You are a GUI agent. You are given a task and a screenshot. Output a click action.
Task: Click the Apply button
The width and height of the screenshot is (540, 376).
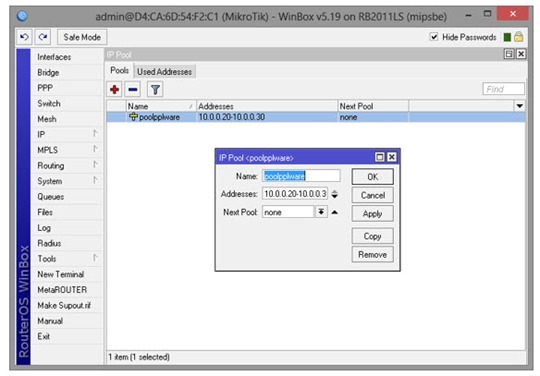(373, 214)
